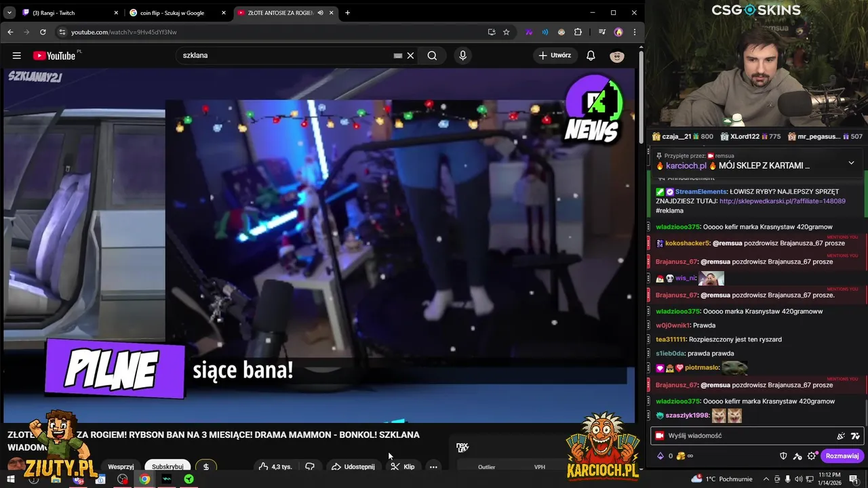Click chat username 'kokoshacker5'
This screenshot has width=868, height=488.
click(x=687, y=243)
